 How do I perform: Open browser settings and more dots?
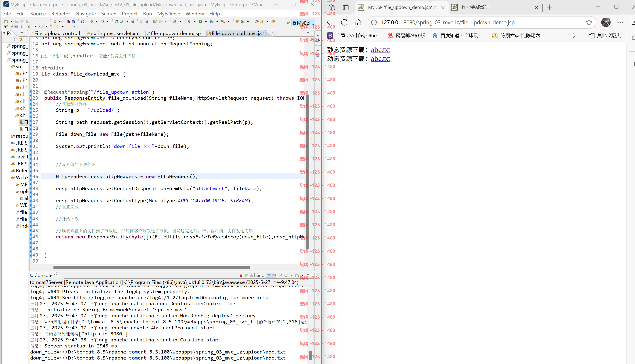coord(620,22)
